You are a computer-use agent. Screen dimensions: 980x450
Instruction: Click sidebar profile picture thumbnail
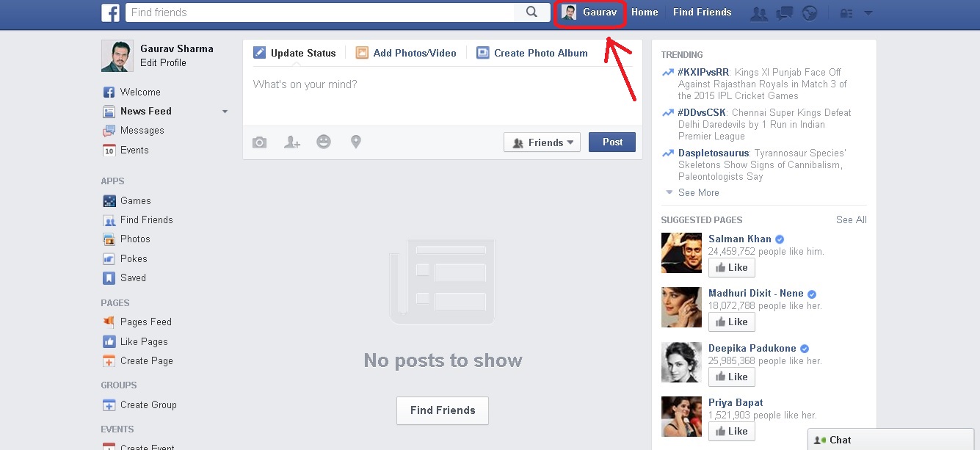[x=117, y=56]
